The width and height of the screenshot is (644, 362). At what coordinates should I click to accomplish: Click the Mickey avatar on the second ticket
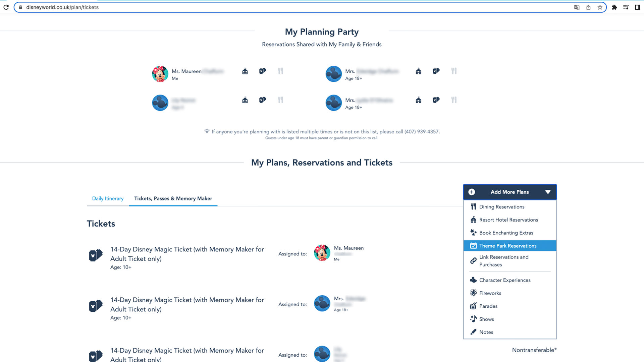[322, 303]
